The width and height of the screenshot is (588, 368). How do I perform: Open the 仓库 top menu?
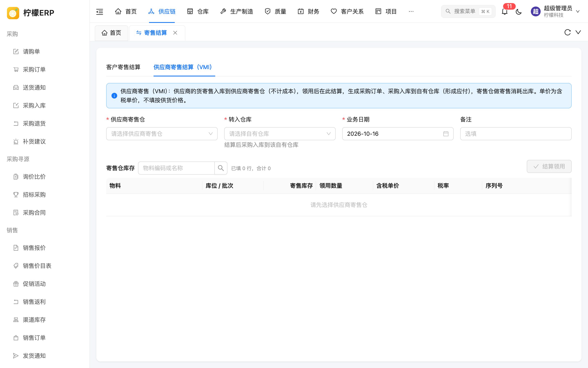tap(198, 11)
